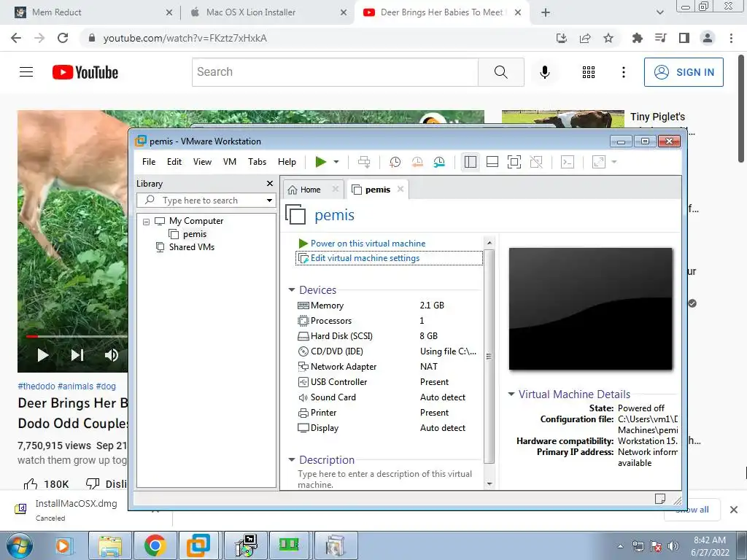The height and width of the screenshot is (560, 747).
Task: Mute the YouTube video volume
Action: click(x=112, y=355)
